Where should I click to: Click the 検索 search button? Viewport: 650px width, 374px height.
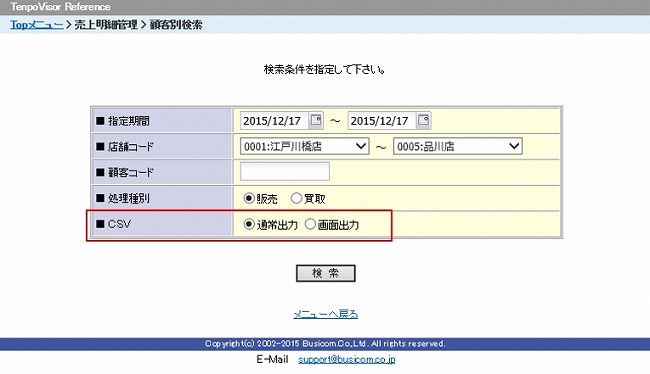click(x=325, y=273)
